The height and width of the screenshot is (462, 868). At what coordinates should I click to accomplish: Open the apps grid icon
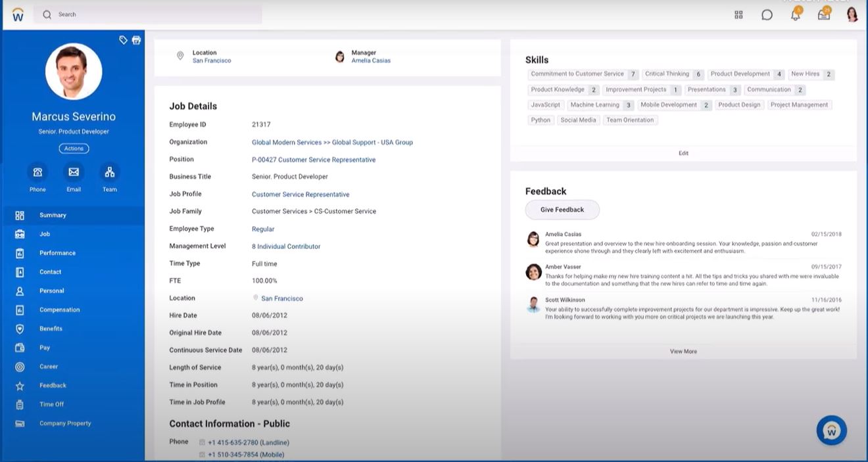point(738,14)
